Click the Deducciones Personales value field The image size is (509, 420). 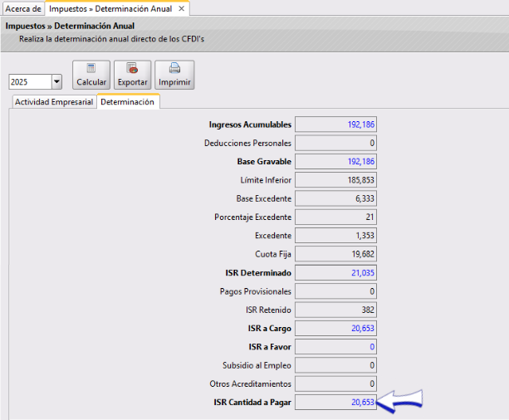click(335, 143)
